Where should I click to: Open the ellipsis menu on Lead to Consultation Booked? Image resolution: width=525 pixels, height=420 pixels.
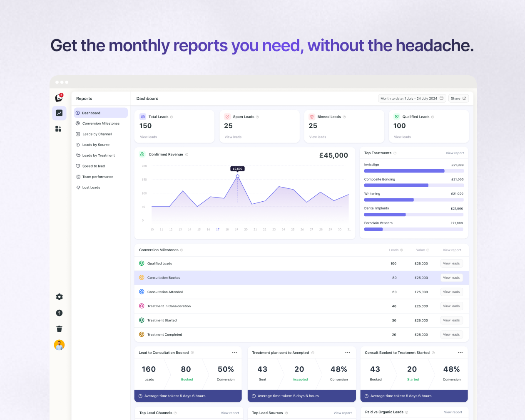click(234, 352)
